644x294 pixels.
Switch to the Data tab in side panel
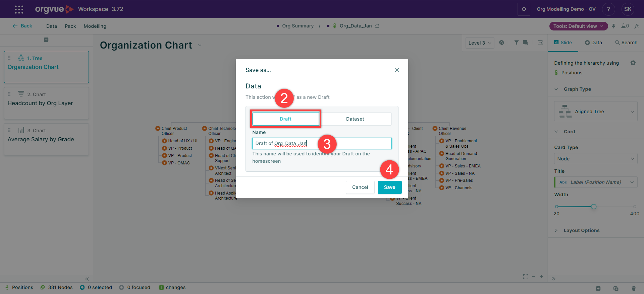(593, 43)
